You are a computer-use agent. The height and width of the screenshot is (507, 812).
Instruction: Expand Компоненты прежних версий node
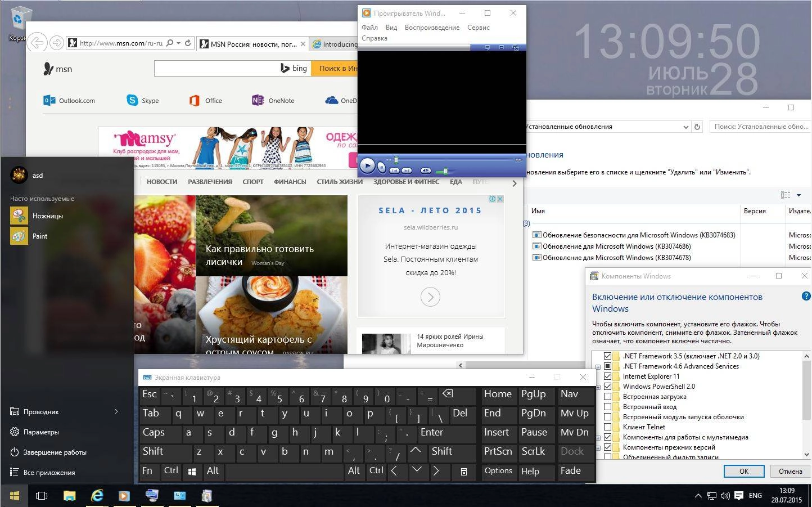[598, 448]
